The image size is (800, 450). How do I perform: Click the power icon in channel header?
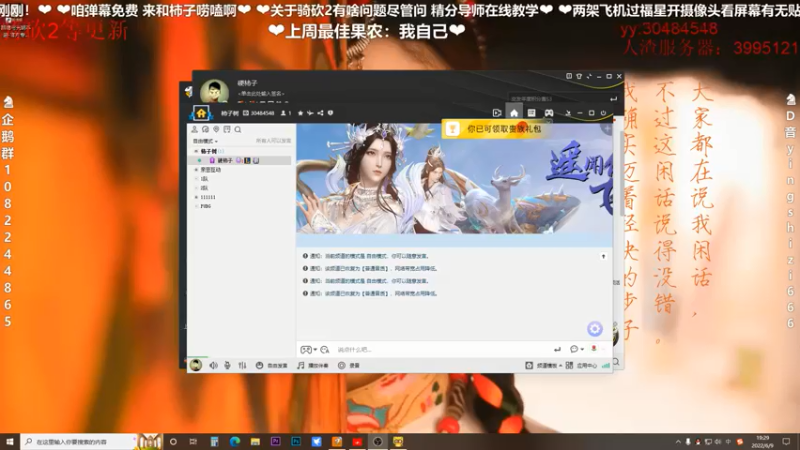(604, 113)
